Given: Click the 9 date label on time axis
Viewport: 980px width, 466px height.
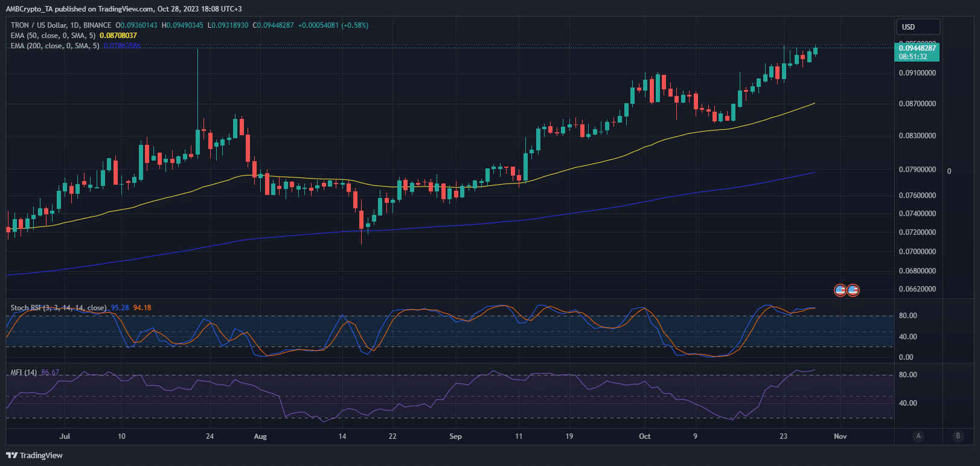Looking at the screenshot, I should pos(695,436).
